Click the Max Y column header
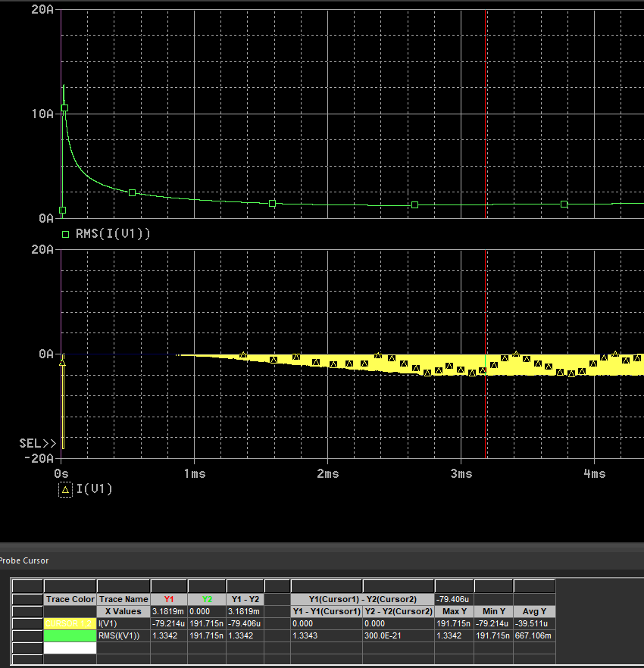 pos(455,611)
